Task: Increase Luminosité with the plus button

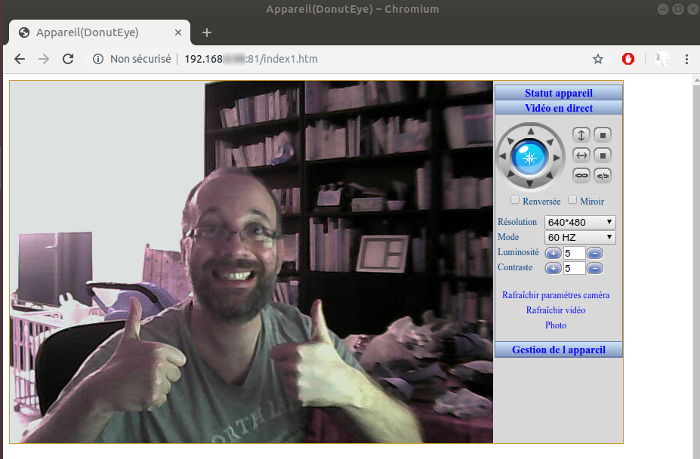Action: click(553, 253)
